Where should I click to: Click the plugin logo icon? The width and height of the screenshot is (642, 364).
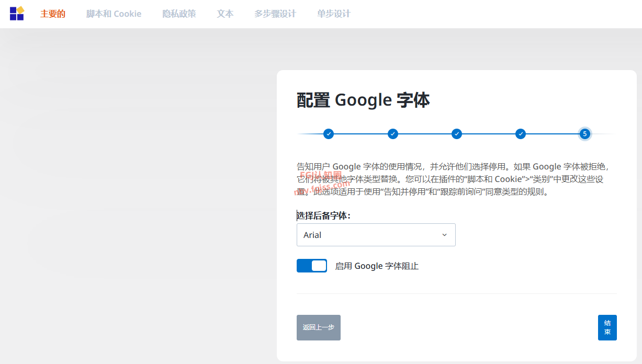tap(17, 14)
